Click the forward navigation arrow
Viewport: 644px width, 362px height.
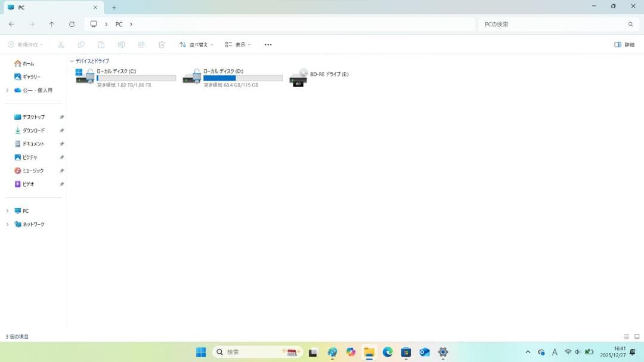(32, 24)
